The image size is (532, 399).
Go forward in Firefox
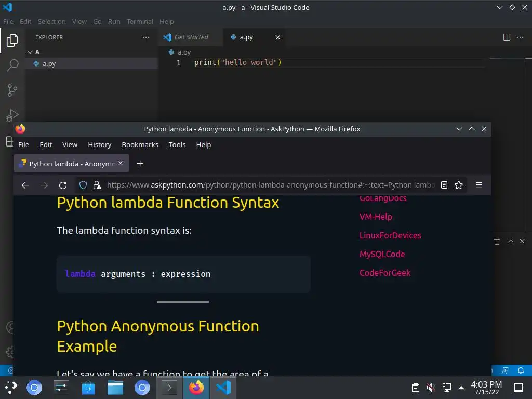[x=44, y=185]
